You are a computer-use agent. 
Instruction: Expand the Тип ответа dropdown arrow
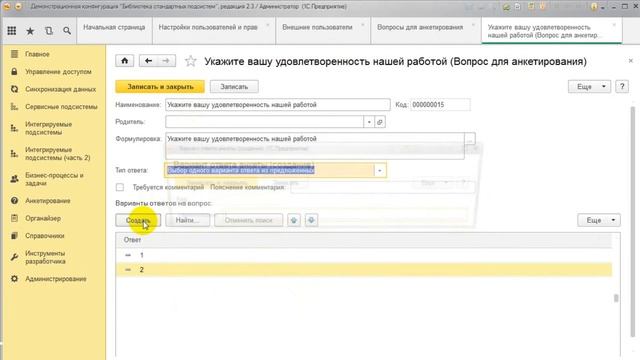pyautogui.click(x=380, y=170)
